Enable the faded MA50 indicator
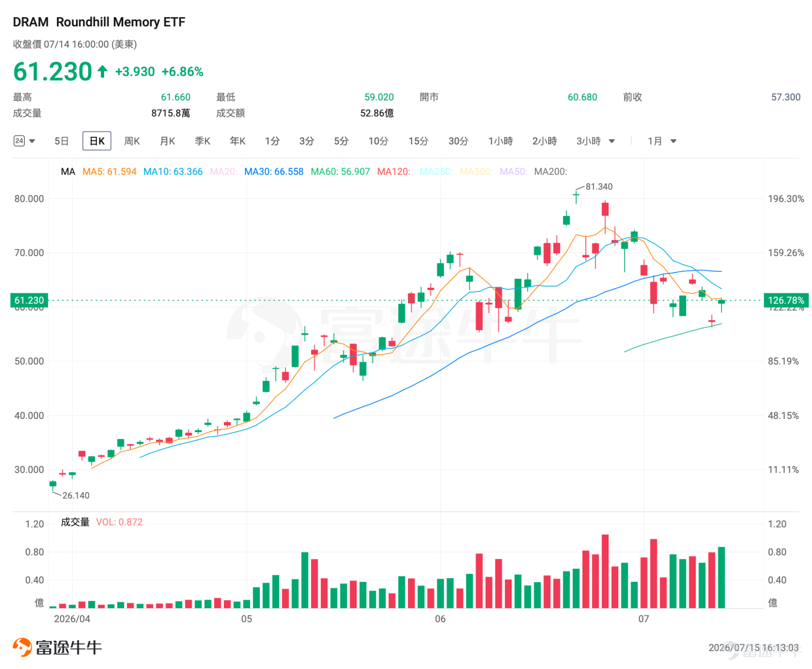 coord(514,171)
